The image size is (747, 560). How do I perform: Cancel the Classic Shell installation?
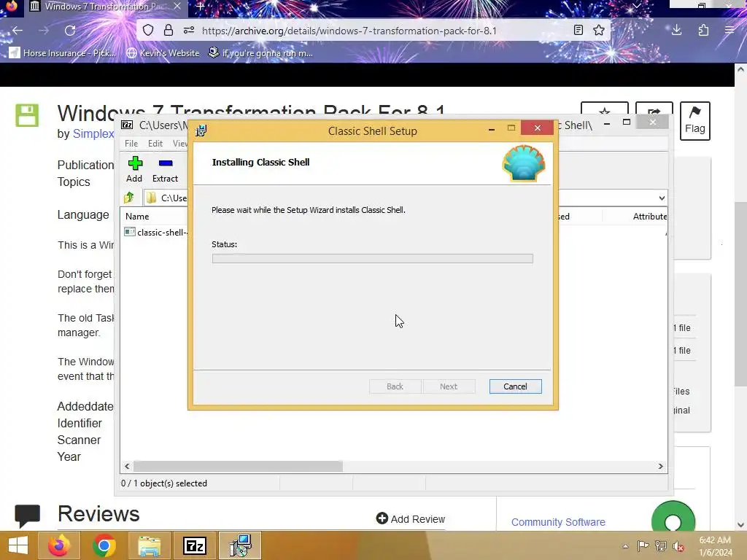pyautogui.click(x=515, y=386)
